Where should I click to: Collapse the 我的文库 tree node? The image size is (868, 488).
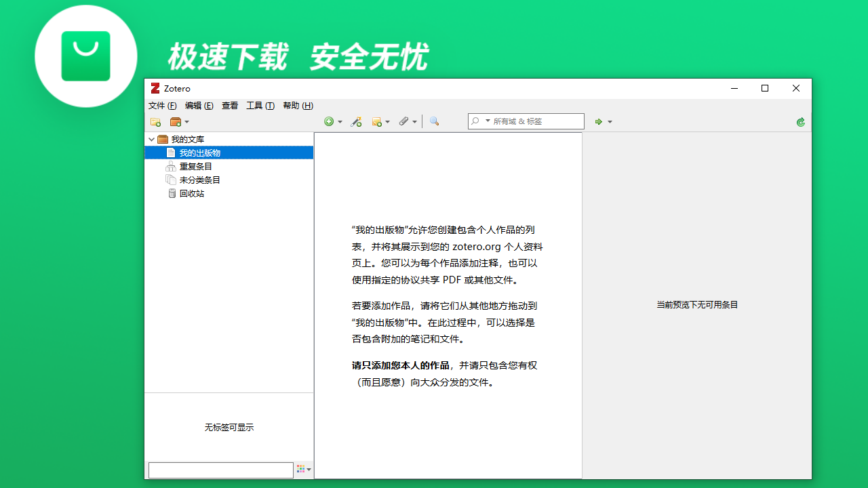click(x=151, y=138)
